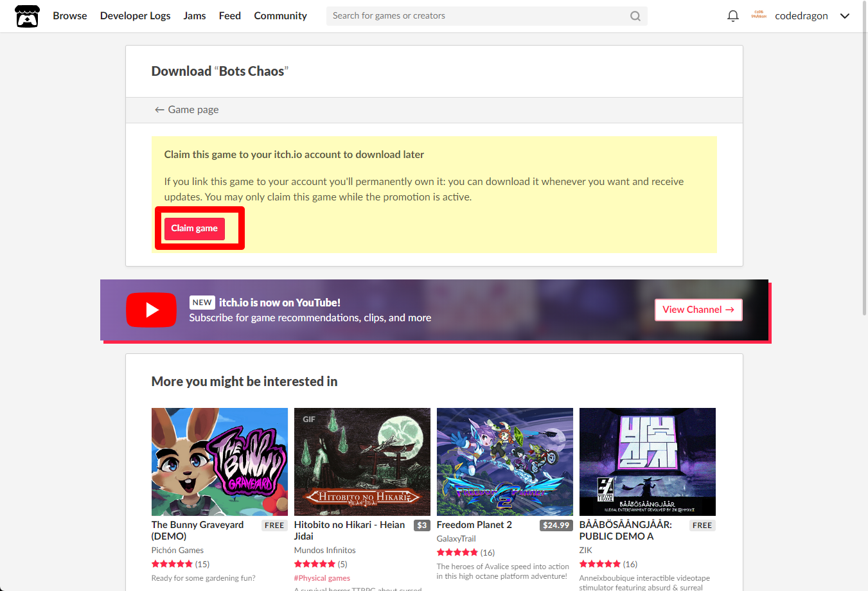Viewport: 868px width, 591px height.
Task: Open Hitobito no Hikari - Heian Jidai title
Action: (x=350, y=531)
